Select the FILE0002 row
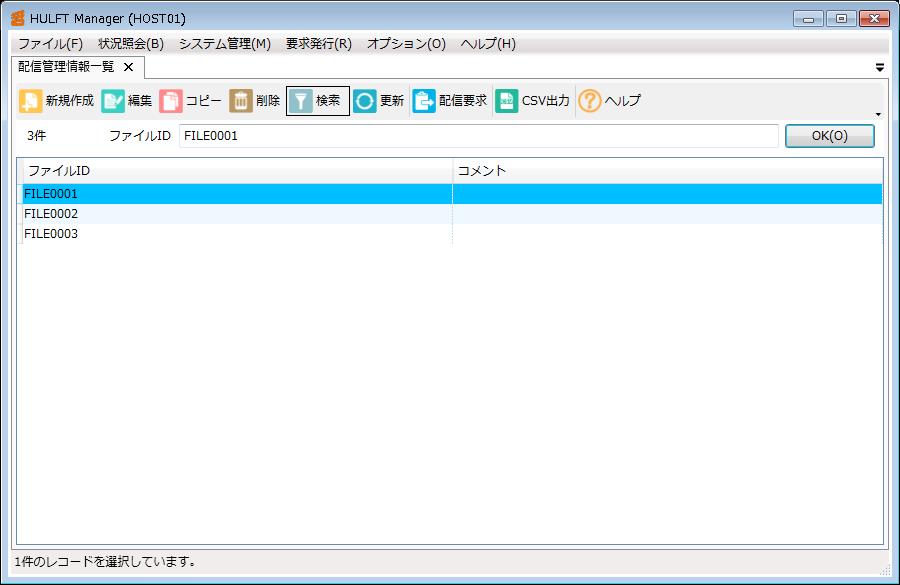 pos(452,214)
